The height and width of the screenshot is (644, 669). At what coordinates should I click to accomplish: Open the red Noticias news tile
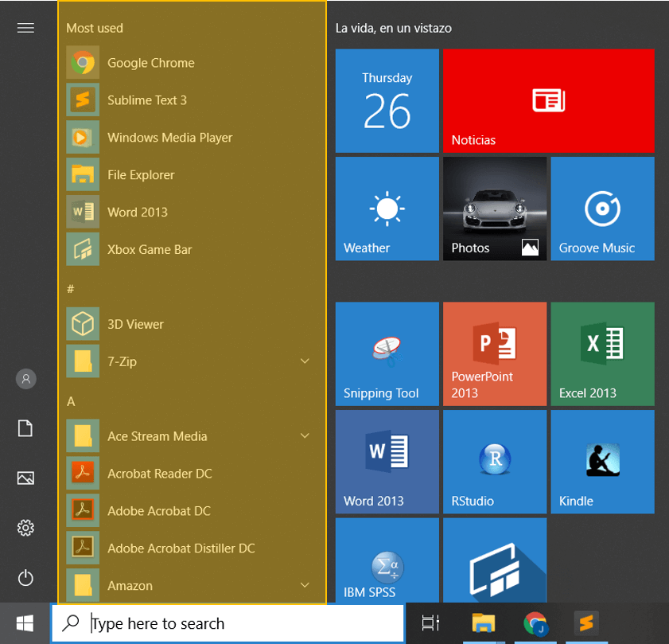pyautogui.click(x=549, y=101)
